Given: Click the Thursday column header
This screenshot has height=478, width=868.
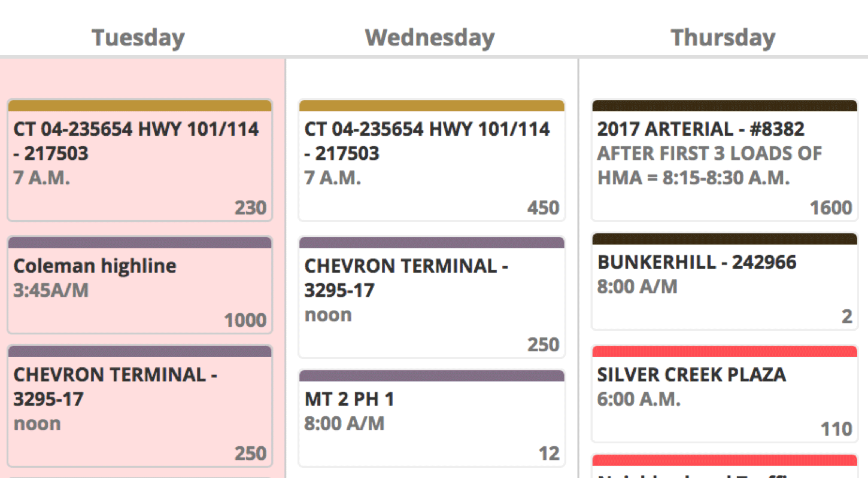Looking at the screenshot, I should [723, 38].
